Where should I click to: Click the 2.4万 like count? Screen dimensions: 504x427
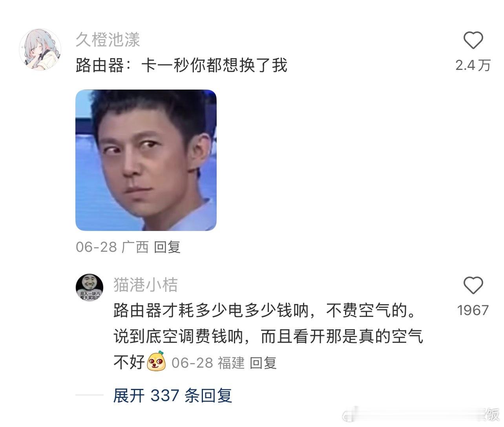coord(473,65)
